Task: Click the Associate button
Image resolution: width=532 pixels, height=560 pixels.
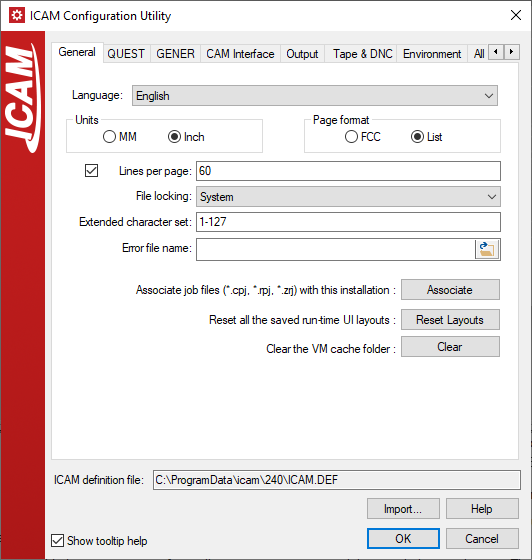Action: coord(450,290)
